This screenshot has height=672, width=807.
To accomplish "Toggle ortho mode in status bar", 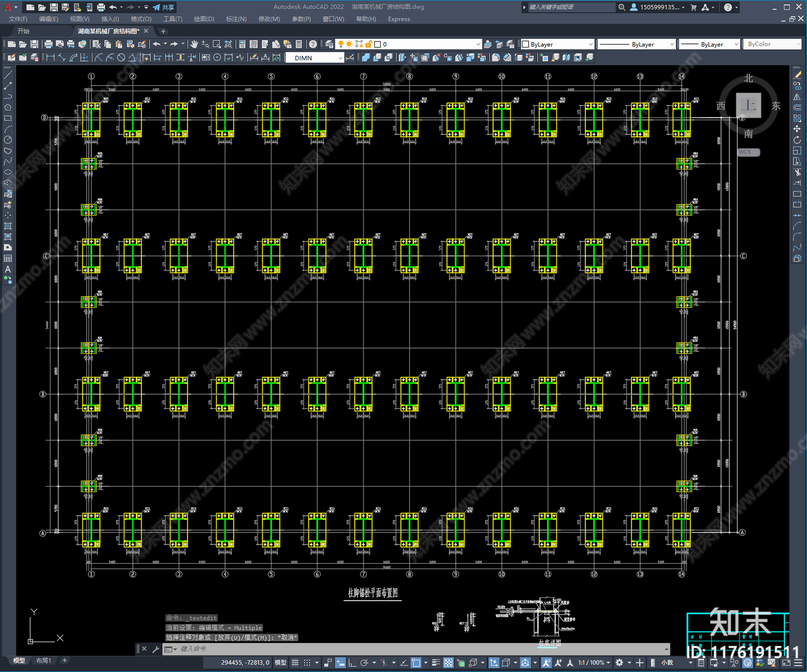I will pos(352,662).
